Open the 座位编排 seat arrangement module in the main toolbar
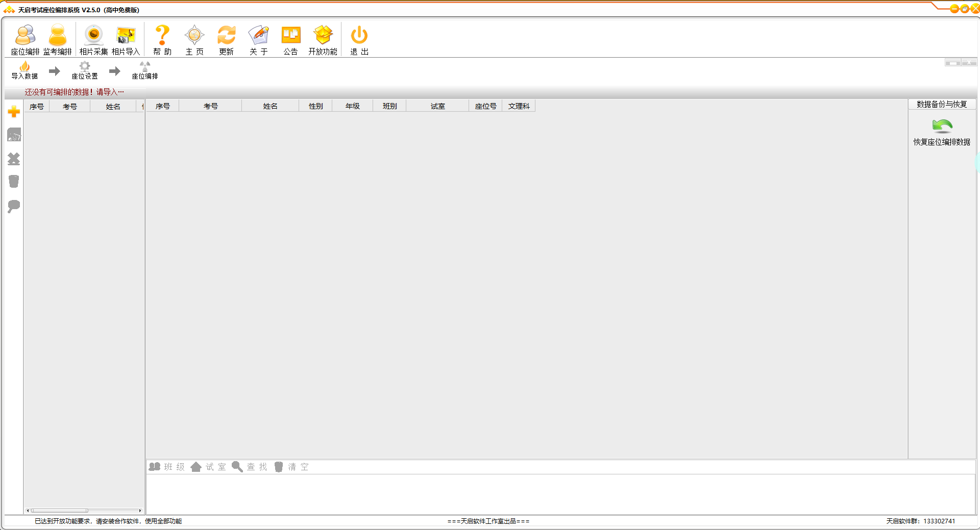This screenshot has height=530, width=980. pyautogui.click(x=25, y=40)
